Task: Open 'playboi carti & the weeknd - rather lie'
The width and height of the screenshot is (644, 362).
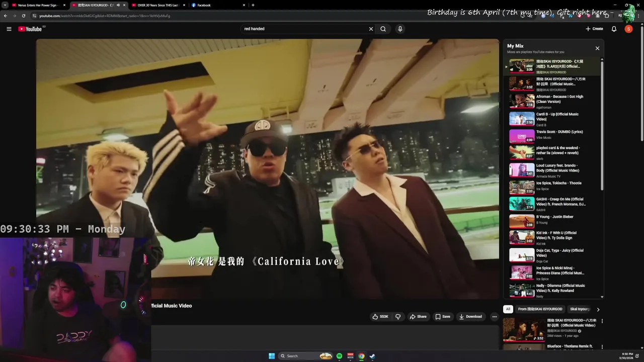Action: tap(552, 153)
